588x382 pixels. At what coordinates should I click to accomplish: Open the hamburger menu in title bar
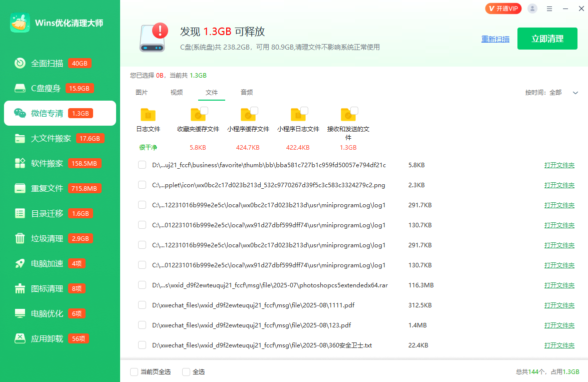point(549,9)
